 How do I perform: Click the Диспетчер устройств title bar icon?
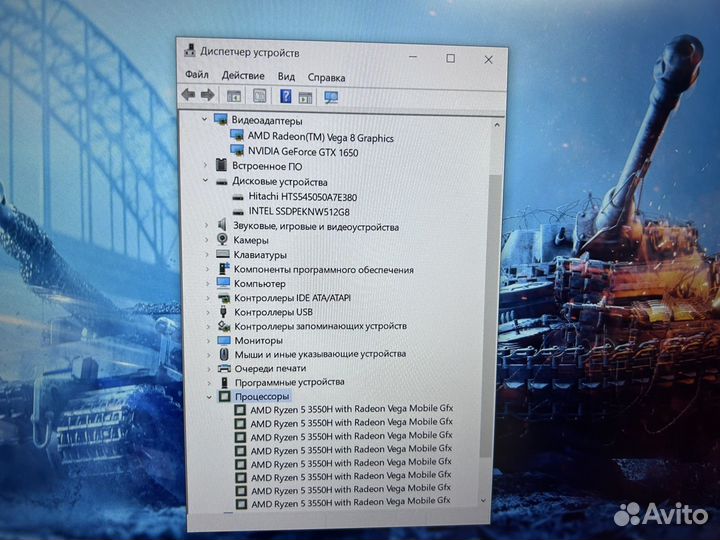[x=190, y=50]
